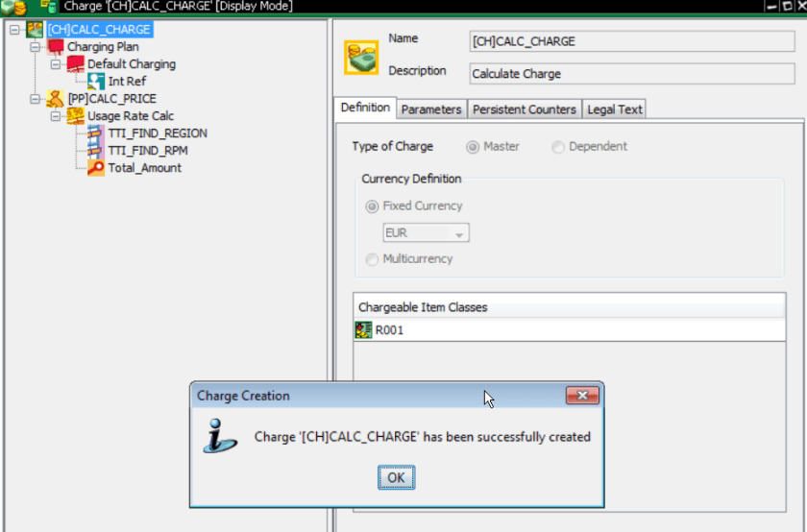Select the TTI_FIND_REGION tree label
This screenshot has width=807, height=532.
coord(158,133)
